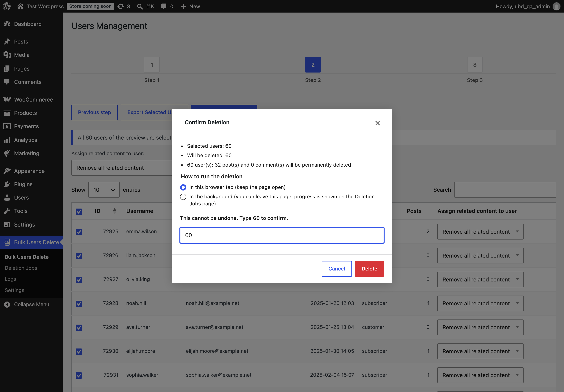The height and width of the screenshot is (392, 564).
Task: Click the Cancel button in dialog
Action: [x=337, y=269]
